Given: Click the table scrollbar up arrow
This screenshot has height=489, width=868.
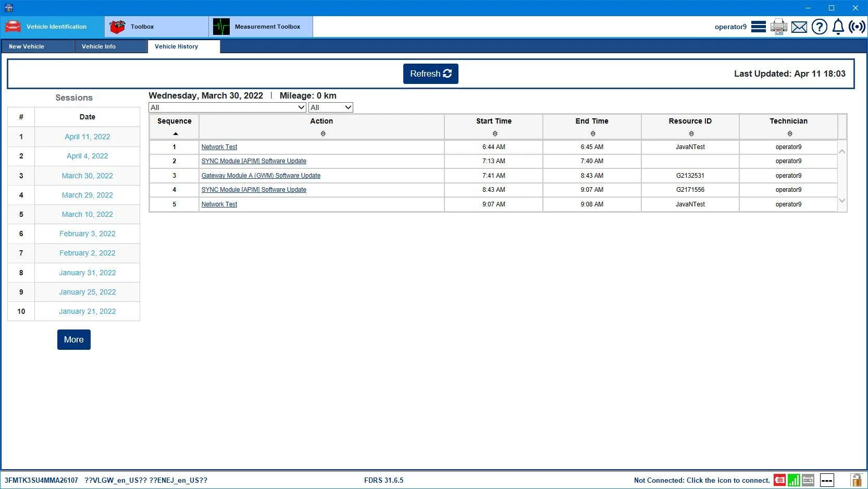Looking at the screenshot, I should [x=842, y=151].
